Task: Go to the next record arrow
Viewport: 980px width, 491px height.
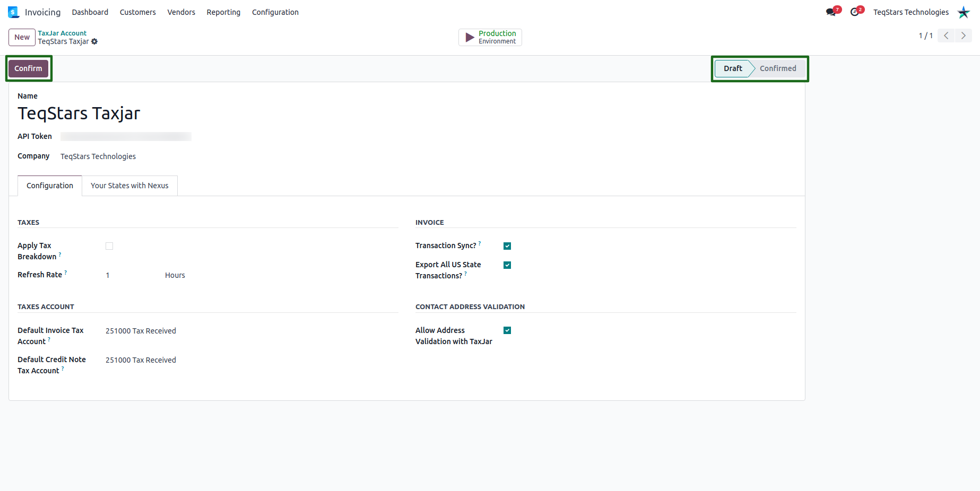Action: click(964, 36)
